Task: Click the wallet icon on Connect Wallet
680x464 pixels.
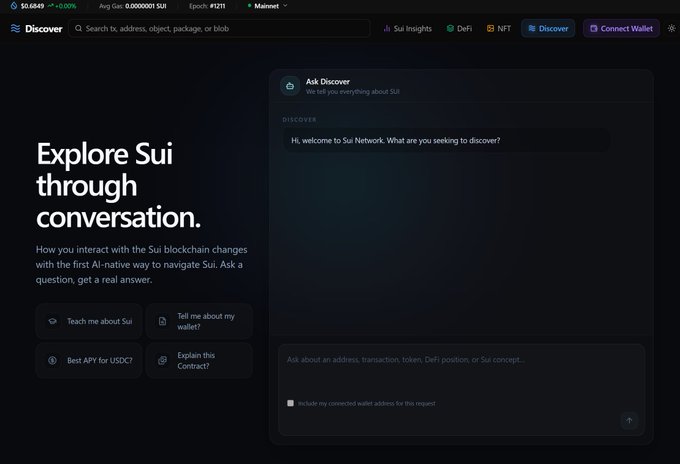Action: 594,29
